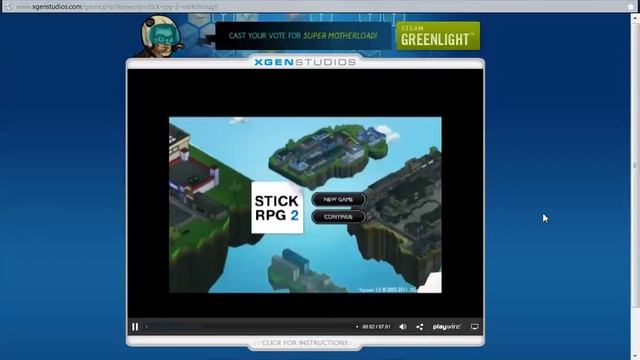Click the video time display 00:02 / 07:01
Screen dimensions: 640x360
pos(376,327)
